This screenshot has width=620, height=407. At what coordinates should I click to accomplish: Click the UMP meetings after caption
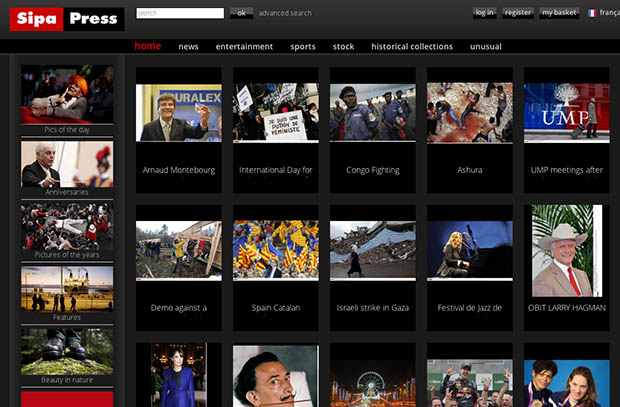tap(567, 170)
